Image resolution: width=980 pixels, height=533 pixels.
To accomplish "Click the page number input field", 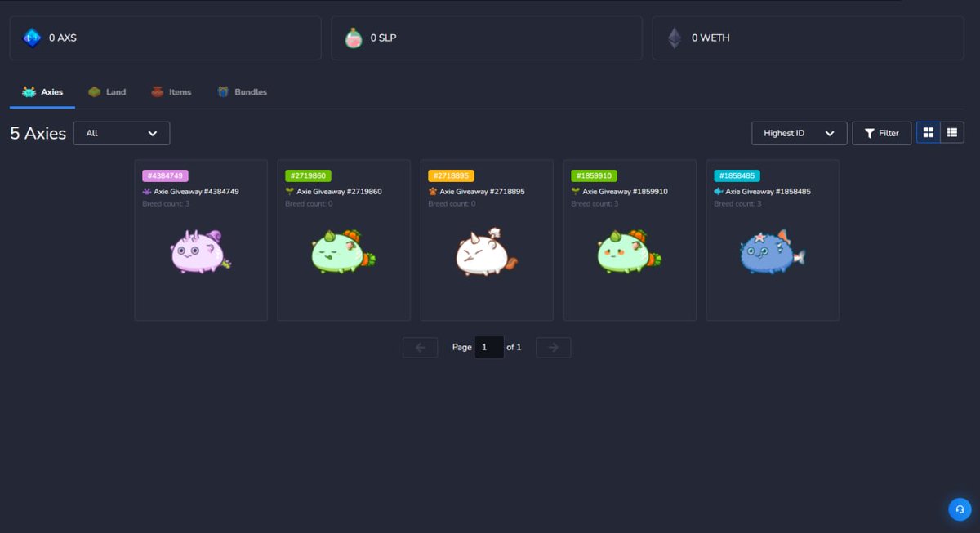I will pyautogui.click(x=489, y=347).
